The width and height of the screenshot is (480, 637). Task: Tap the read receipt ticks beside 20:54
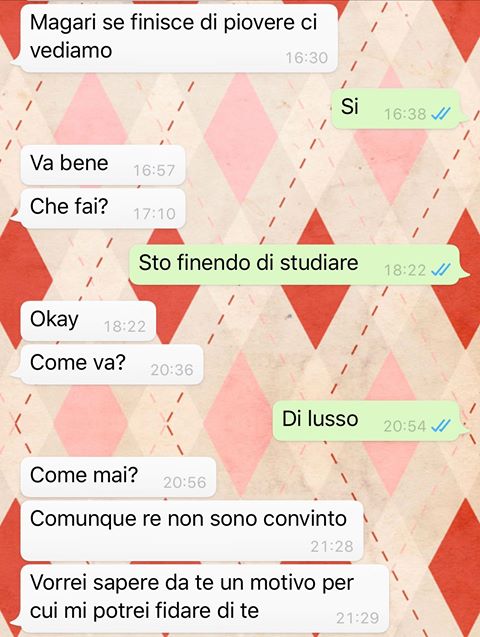tap(441, 426)
